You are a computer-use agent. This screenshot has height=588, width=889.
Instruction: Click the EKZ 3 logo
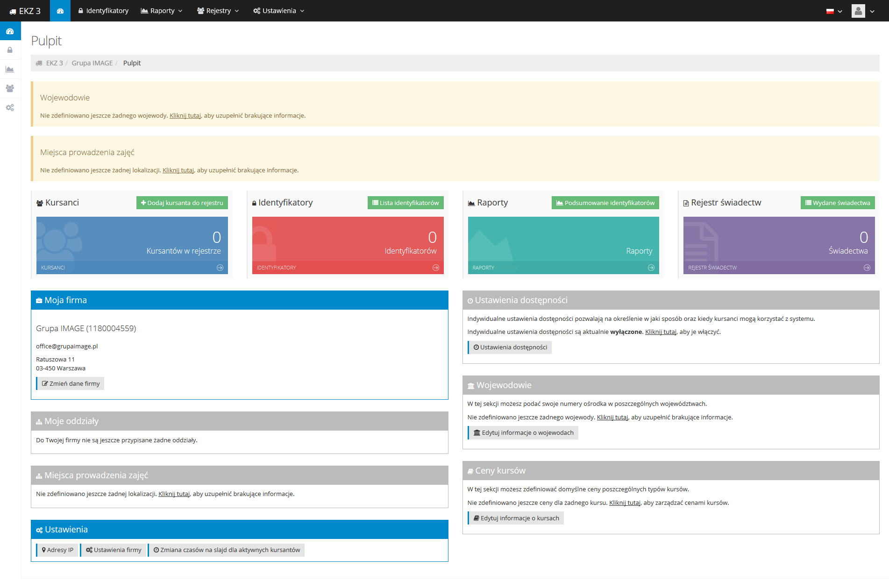tap(25, 11)
